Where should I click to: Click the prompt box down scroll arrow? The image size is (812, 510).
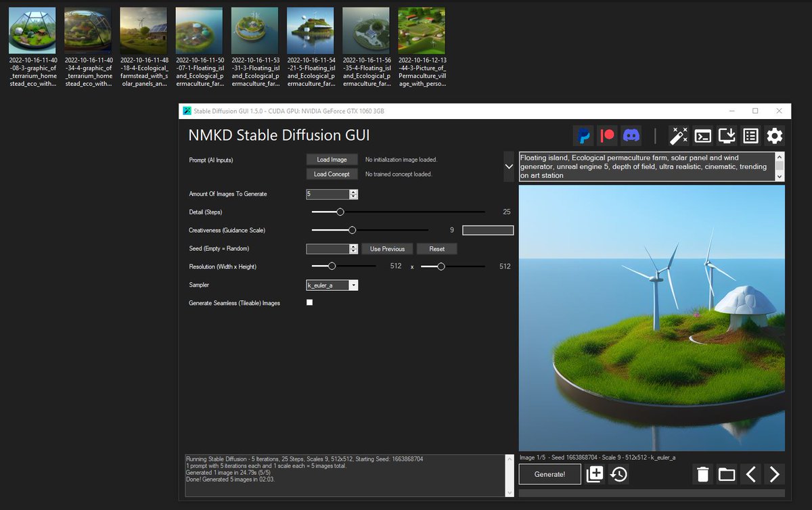pos(780,176)
